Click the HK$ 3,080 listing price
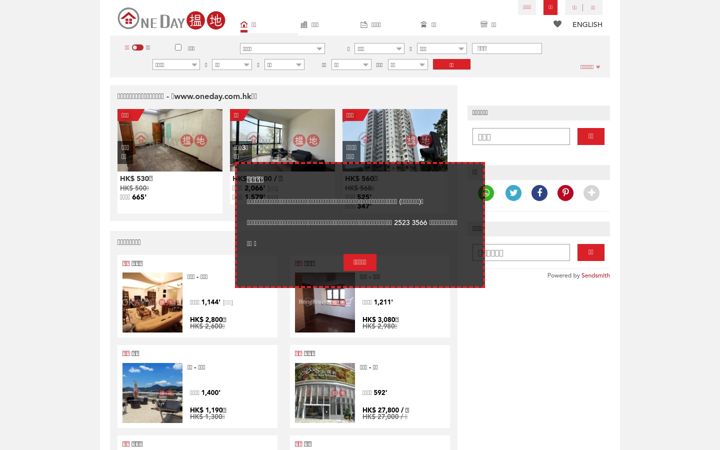Image resolution: width=720 pixels, height=450 pixels. click(x=380, y=319)
